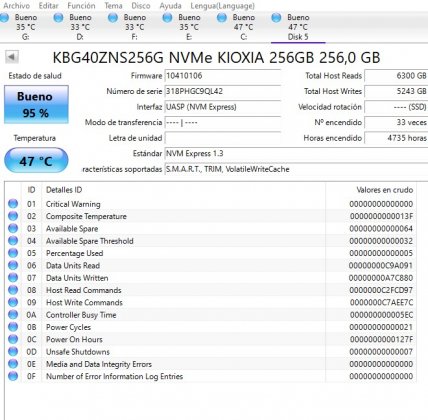
Task: Click the status icon for Critical Warning
Action: click(13, 204)
